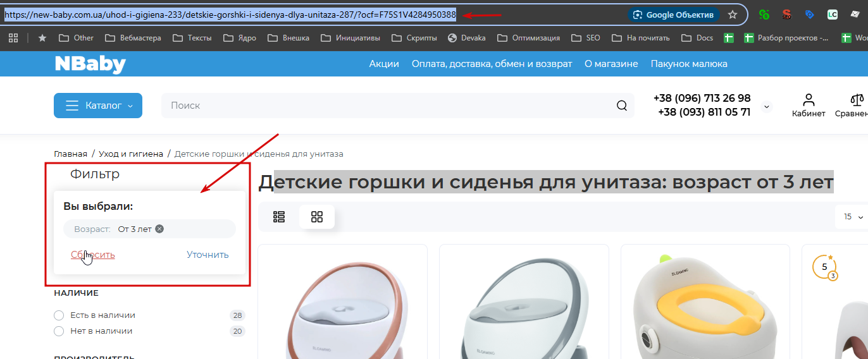Remove the От 3 лет filter tag
The height and width of the screenshot is (359, 868).
tap(159, 229)
